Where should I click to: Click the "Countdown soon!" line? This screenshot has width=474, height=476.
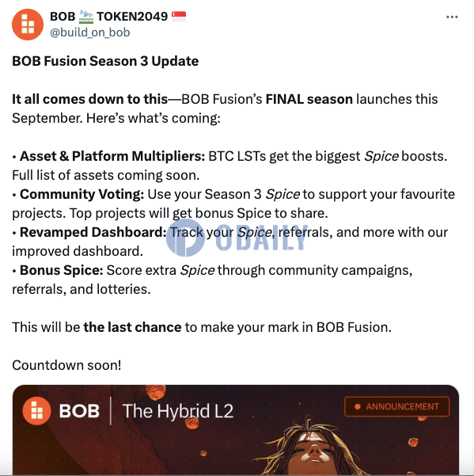[66, 365]
